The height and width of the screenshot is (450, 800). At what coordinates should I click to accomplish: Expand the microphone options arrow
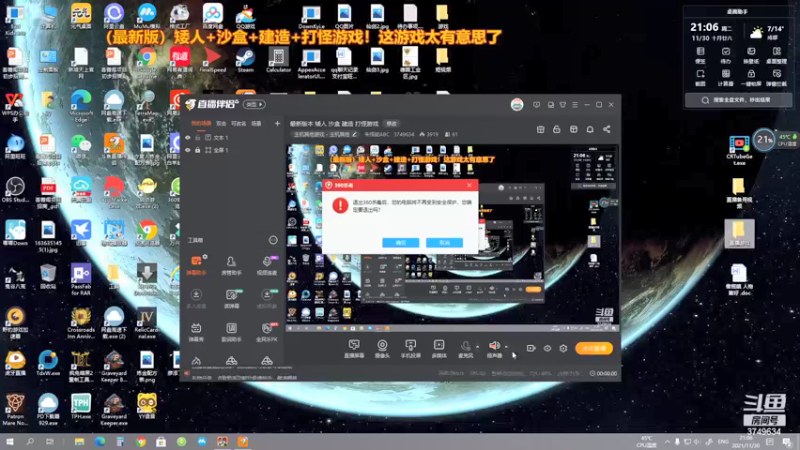[x=477, y=347]
